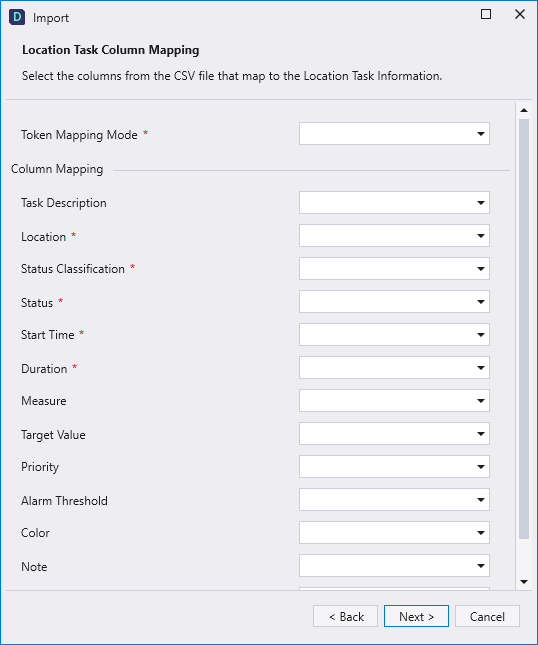Open the Priority dropdown

pos(394,466)
